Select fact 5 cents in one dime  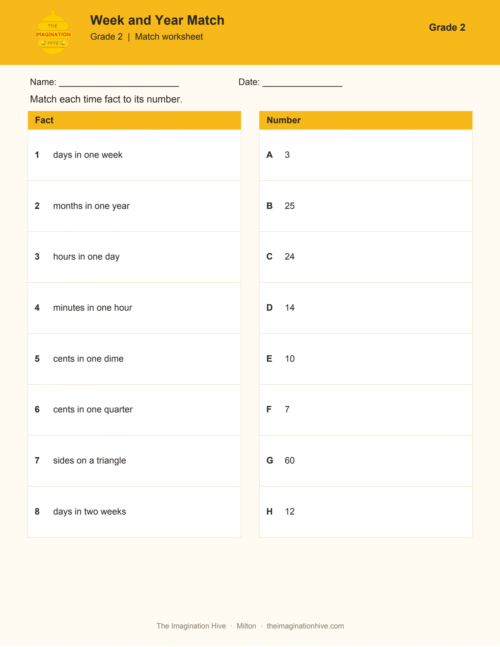(134, 359)
